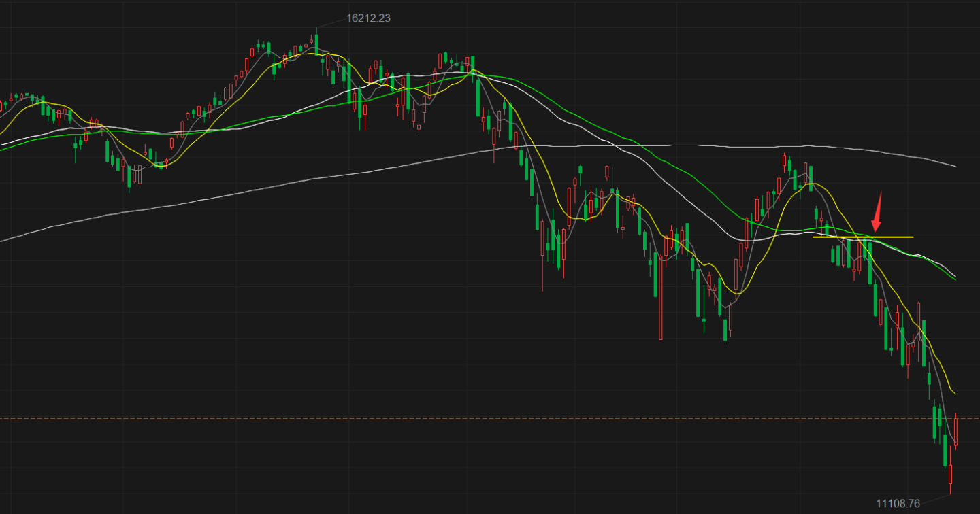
Task: Click the green candle at the early left trough
Action: (129, 175)
